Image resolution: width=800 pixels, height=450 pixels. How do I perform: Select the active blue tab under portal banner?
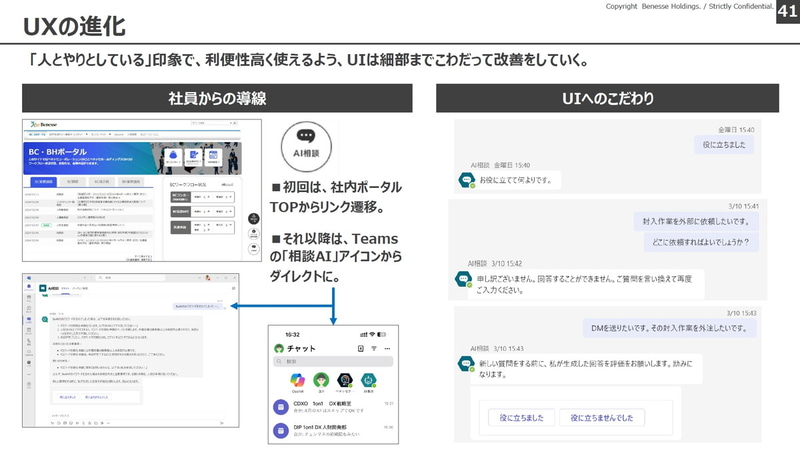(43, 182)
